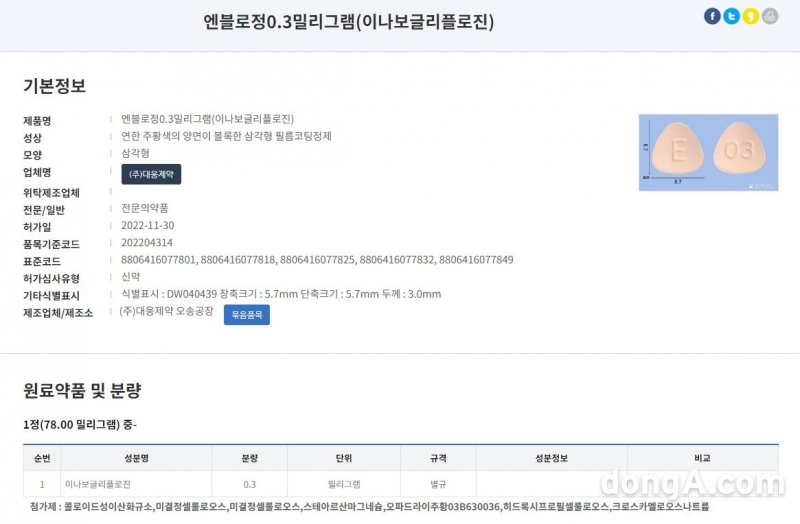The image size is (800, 524).
Task: Click the 성분정보 column header
Action: click(551, 458)
